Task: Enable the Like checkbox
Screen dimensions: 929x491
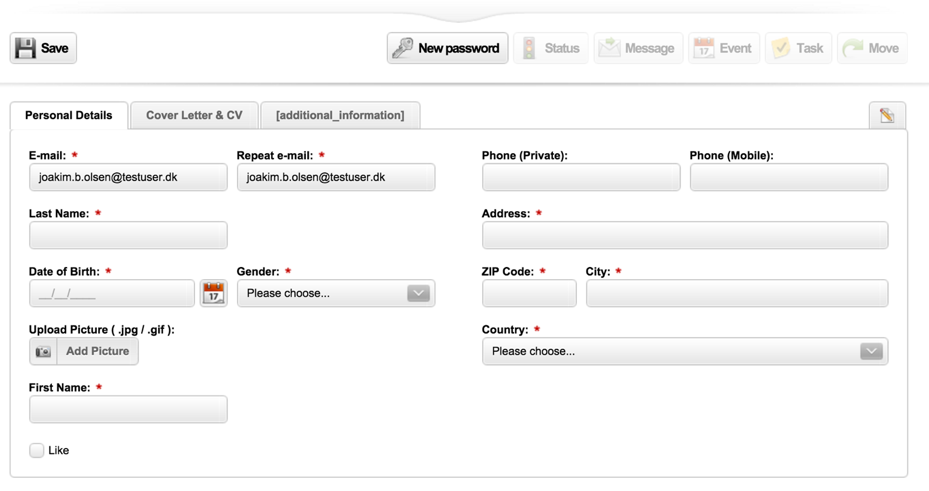Action: pos(37,450)
